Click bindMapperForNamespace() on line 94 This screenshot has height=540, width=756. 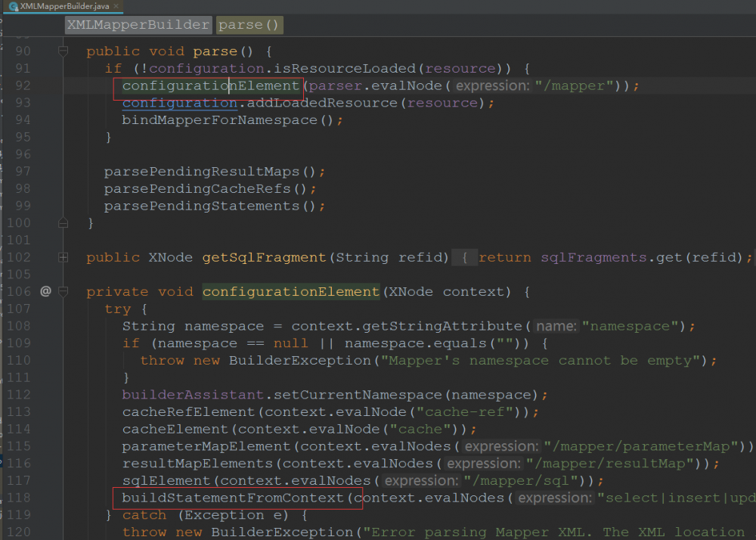(x=228, y=119)
